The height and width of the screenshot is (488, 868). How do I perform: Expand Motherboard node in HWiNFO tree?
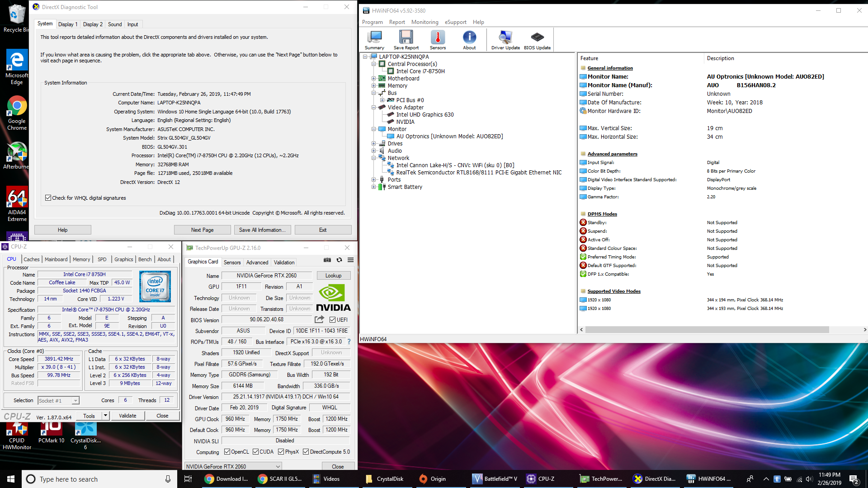click(x=373, y=79)
